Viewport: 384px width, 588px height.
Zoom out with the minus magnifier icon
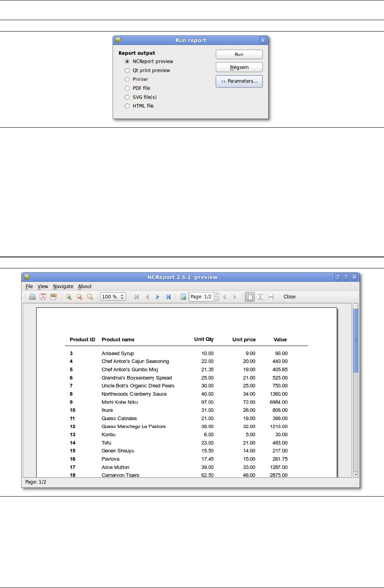click(x=80, y=297)
